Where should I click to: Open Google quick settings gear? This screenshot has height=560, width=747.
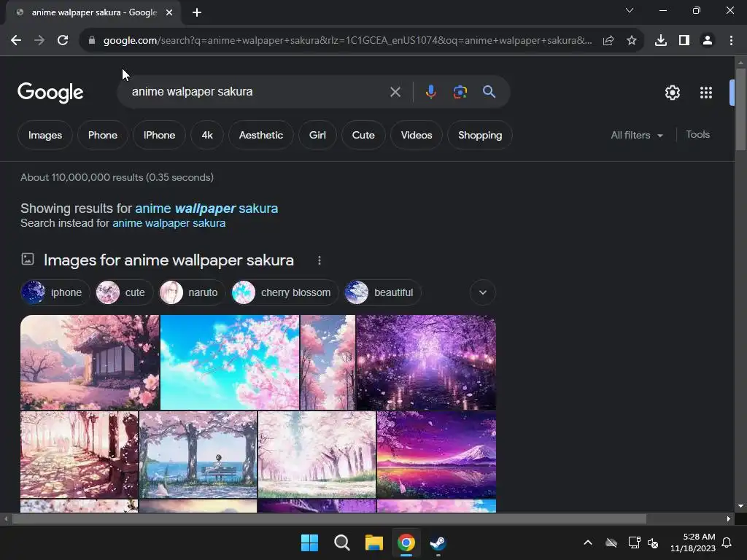click(672, 93)
